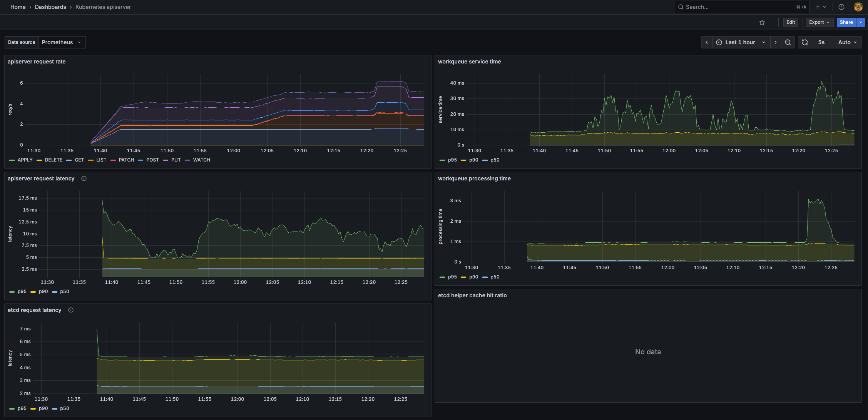Viewport: 868px width, 420px height.
Task: Click the user profile avatar
Action: (858, 7)
